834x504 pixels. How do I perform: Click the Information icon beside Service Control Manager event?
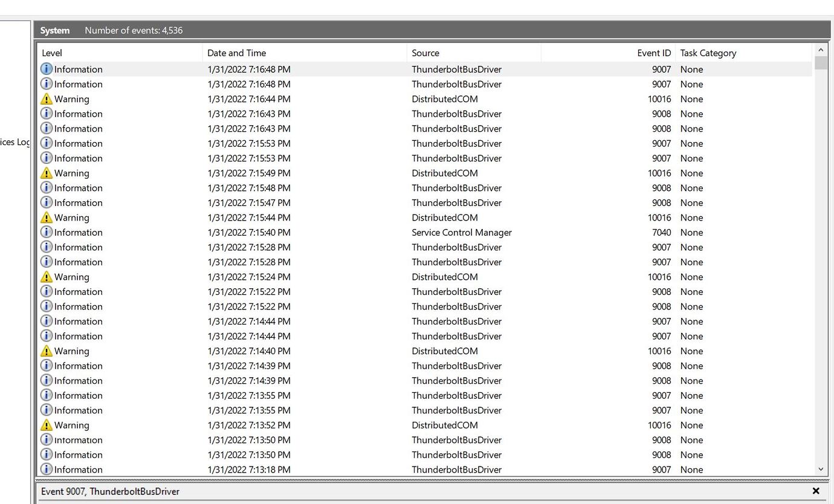[x=47, y=232]
